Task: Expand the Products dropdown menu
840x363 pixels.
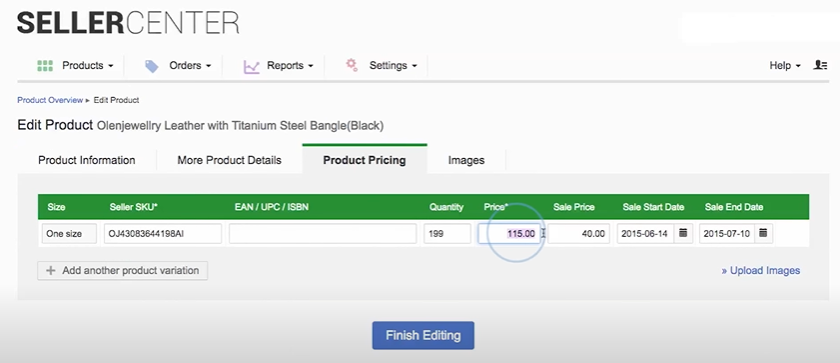Action: point(88,66)
